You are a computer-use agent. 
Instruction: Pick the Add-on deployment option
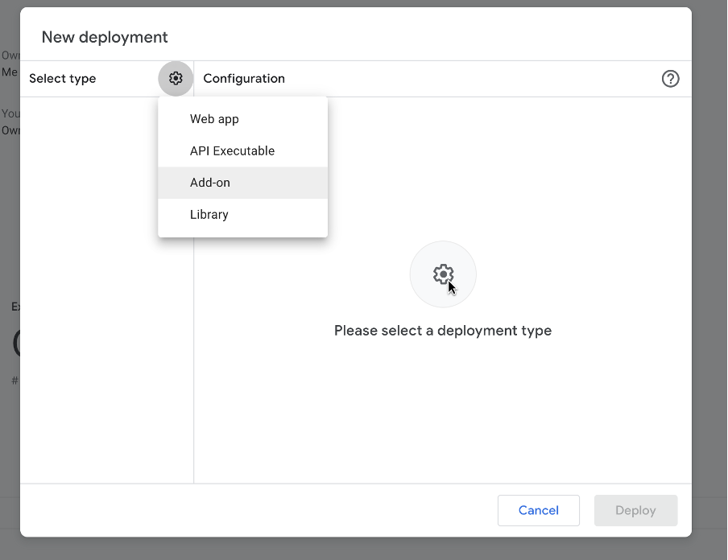(210, 183)
